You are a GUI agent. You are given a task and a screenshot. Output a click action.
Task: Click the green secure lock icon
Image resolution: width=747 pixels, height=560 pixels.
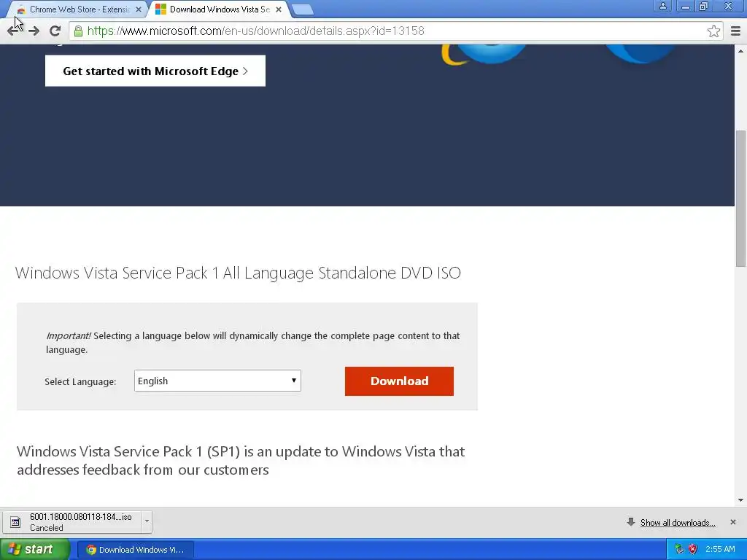click(78, 31)
